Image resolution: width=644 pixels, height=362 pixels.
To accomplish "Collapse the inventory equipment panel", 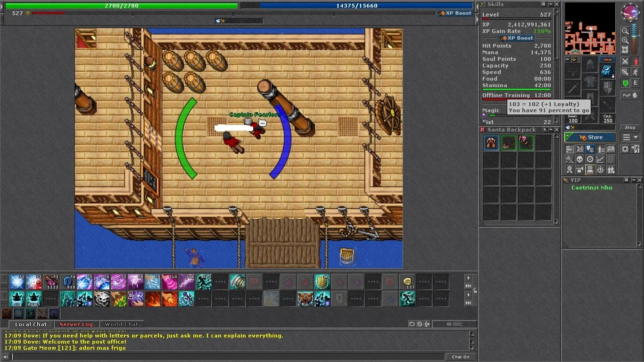I will tap(568, 59).
